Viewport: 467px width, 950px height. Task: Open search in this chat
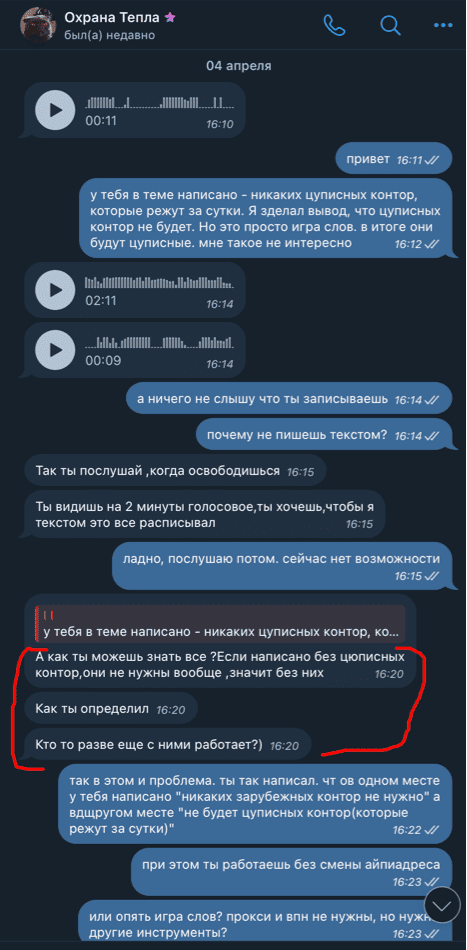point(390,25)
